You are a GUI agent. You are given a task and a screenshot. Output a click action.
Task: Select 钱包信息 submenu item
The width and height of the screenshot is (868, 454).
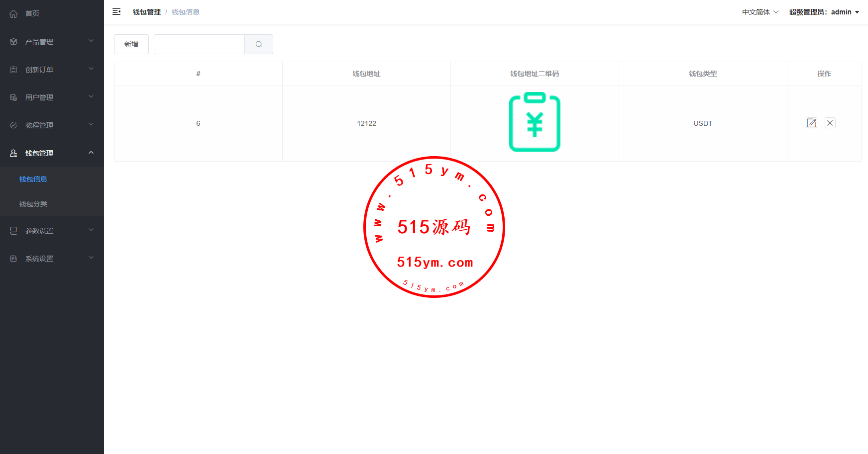point(33,179)
